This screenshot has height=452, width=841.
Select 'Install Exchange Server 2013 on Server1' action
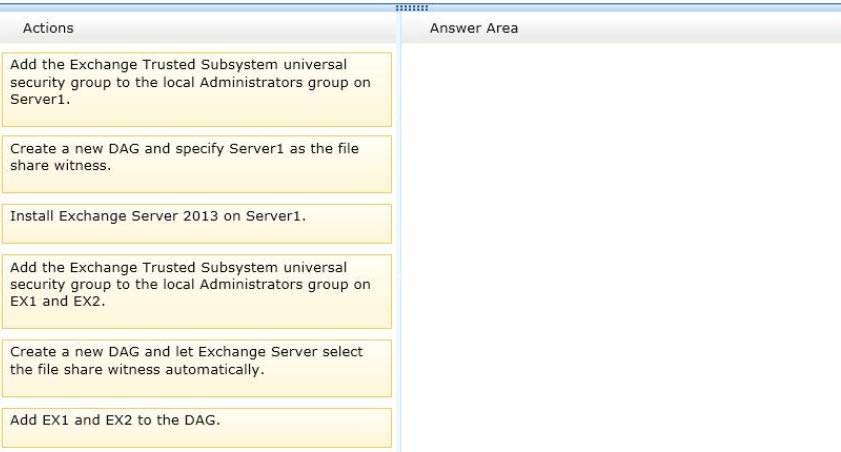pos(196,224)
